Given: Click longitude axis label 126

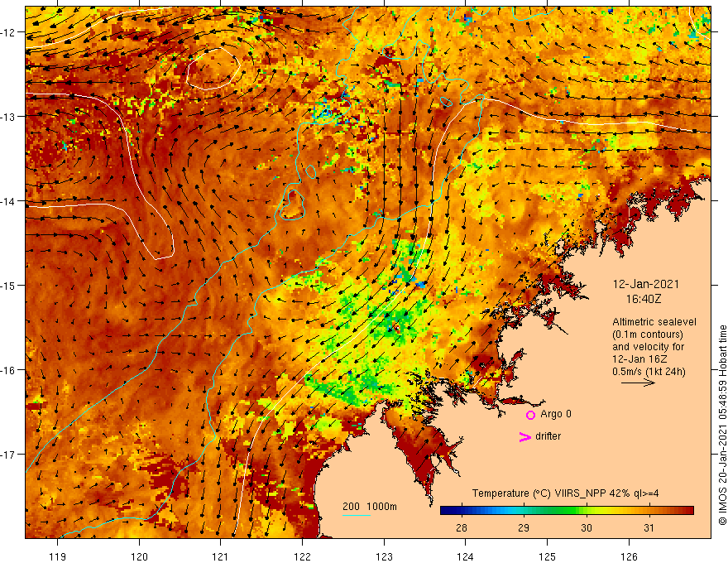Looking at the screenshot, I should (x=629, y=556).
